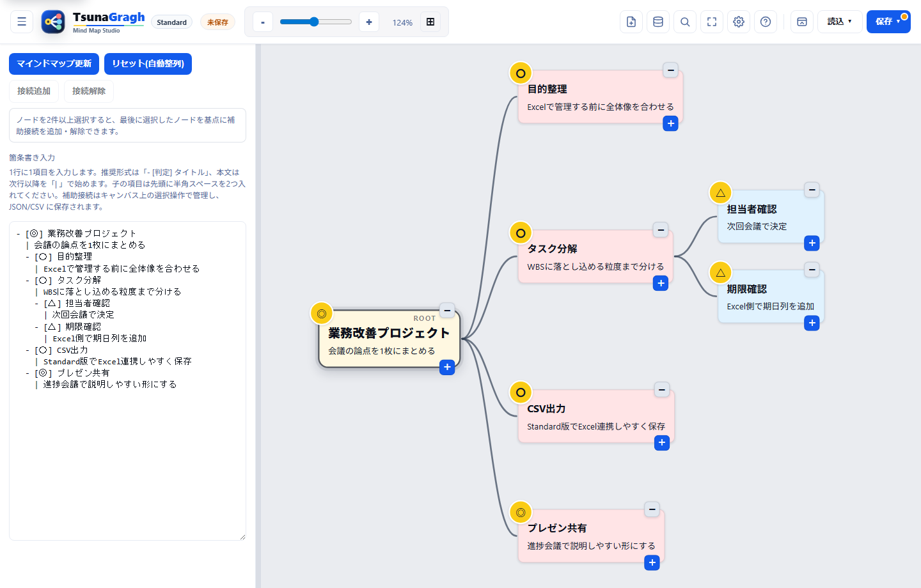
Task: Click the 箇条書き入力 label
Action: (32, 157)
